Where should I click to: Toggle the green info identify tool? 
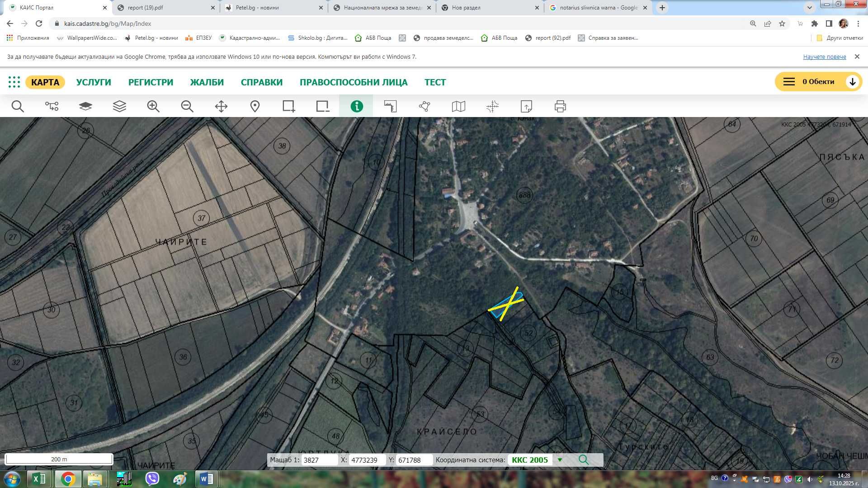pyautogui.click(x=357, y=106)
